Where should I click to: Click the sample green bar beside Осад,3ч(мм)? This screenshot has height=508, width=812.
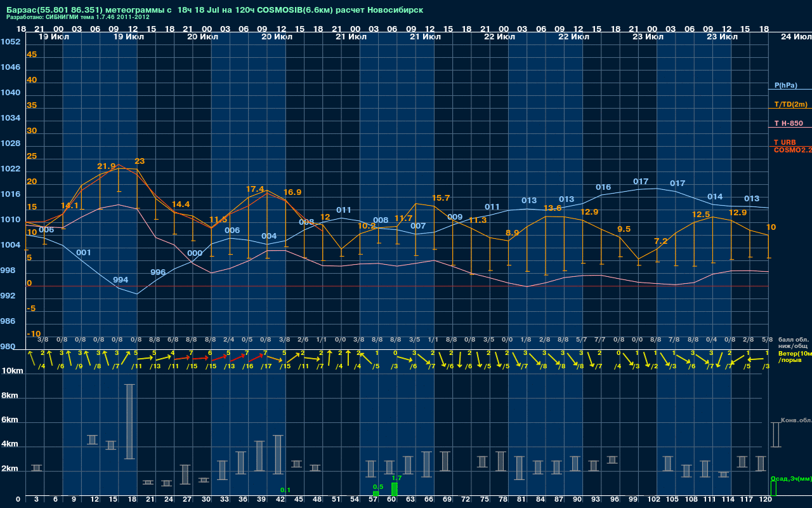pyautogui.click(x=773, y=489)
